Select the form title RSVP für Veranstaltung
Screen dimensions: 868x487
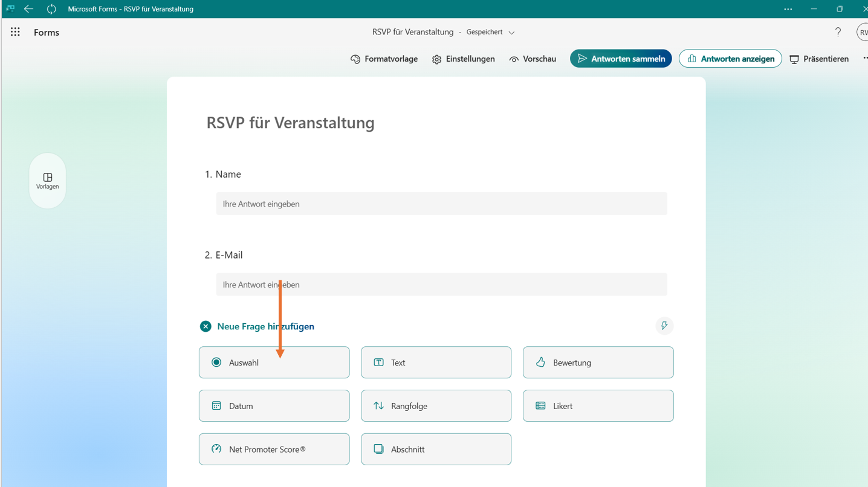pyautogui.click(x=290, y=123)
